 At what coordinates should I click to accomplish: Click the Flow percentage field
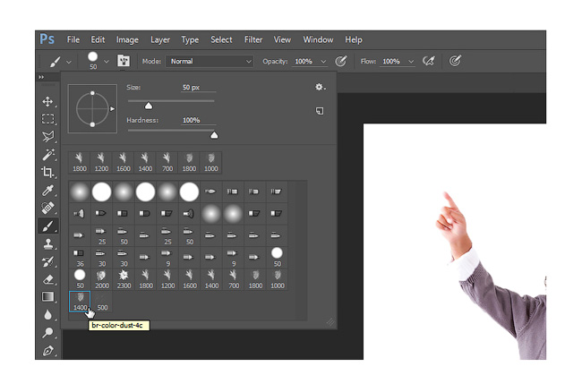393,62
